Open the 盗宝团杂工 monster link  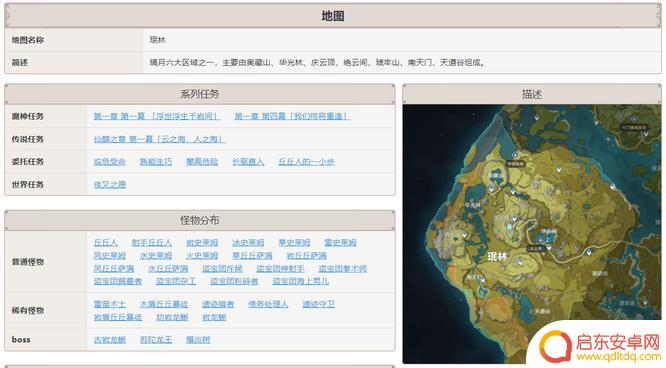[x=176, y=281]
